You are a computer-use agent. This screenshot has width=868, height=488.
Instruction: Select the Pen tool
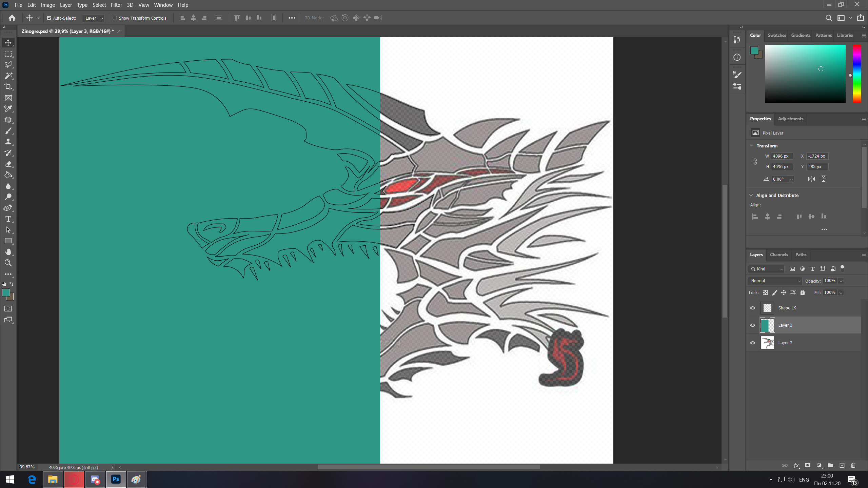8,208
